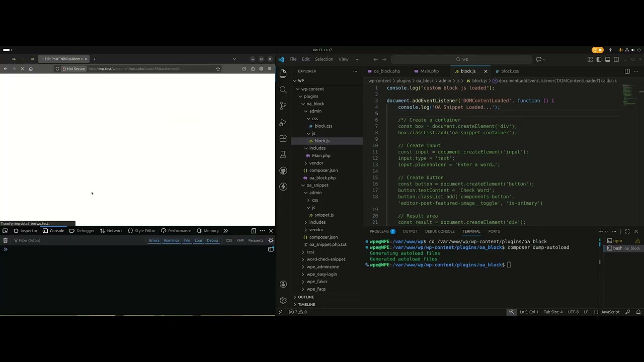Screen dimensions: 644x362
Task: Toggle Logs filter in console
Action: coord(198,240)
